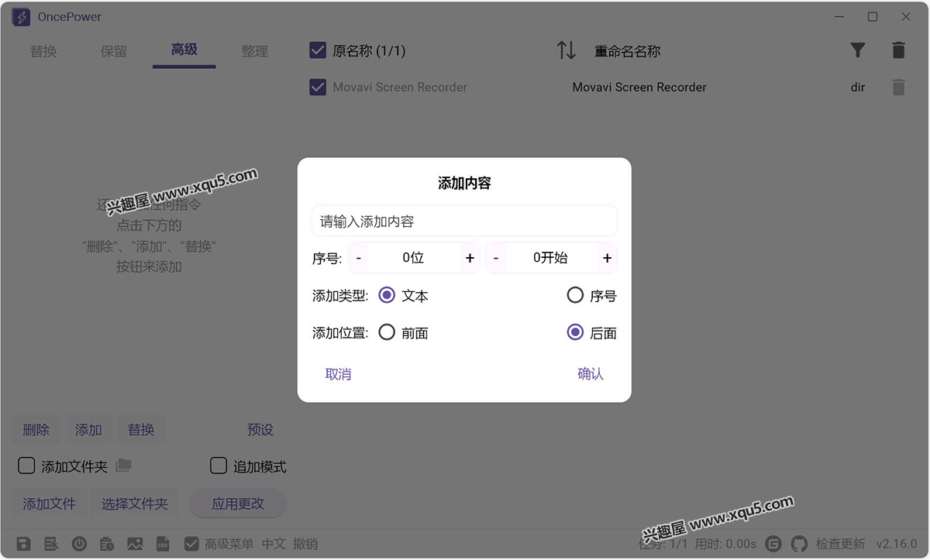The width and height of the screenshot is (930, 560).
Task: Open the GitHub icon link
Action: coord(799,544)
